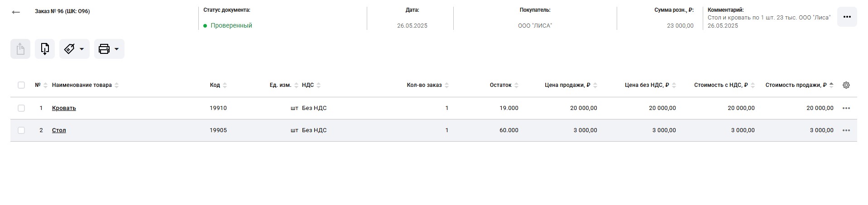Toggle the select-all header checkbox
The image size is (868, 205).
(x=21, y=85)
